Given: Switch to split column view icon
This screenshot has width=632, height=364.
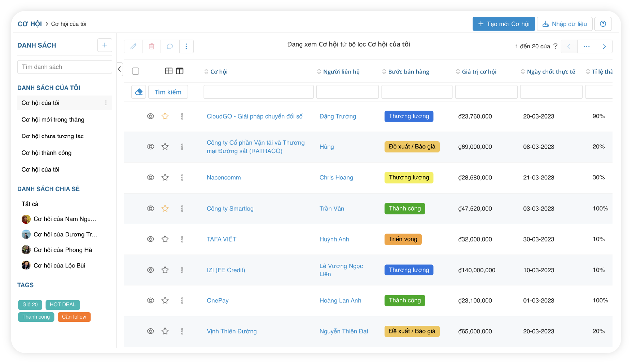Looking at the screenshot, I should click(x=180, y=71).
